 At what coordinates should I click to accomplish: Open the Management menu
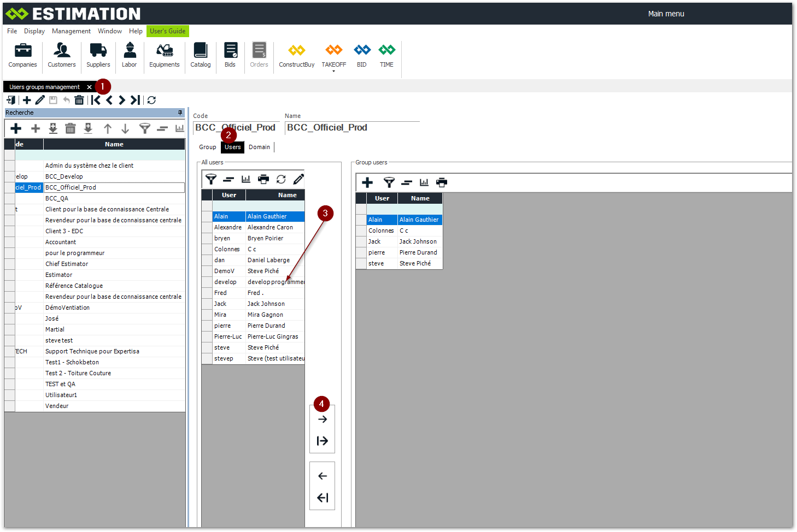coord(71,31)
